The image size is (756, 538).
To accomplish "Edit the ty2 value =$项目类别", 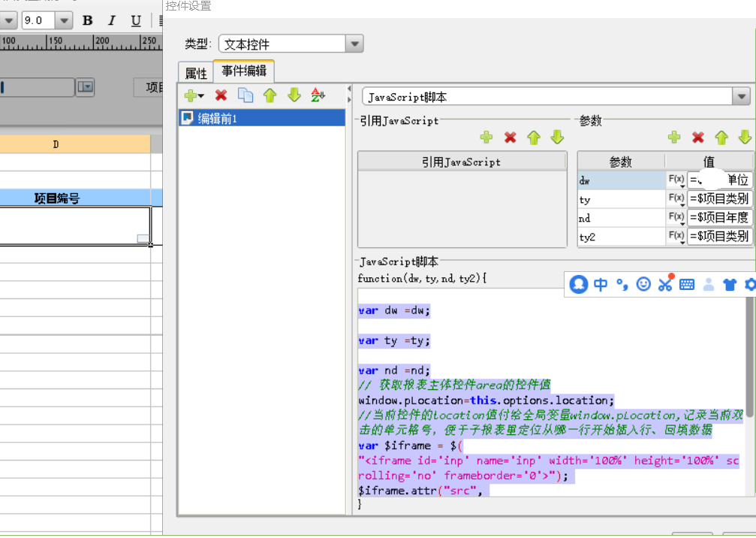I will click(x=719, y=237).
